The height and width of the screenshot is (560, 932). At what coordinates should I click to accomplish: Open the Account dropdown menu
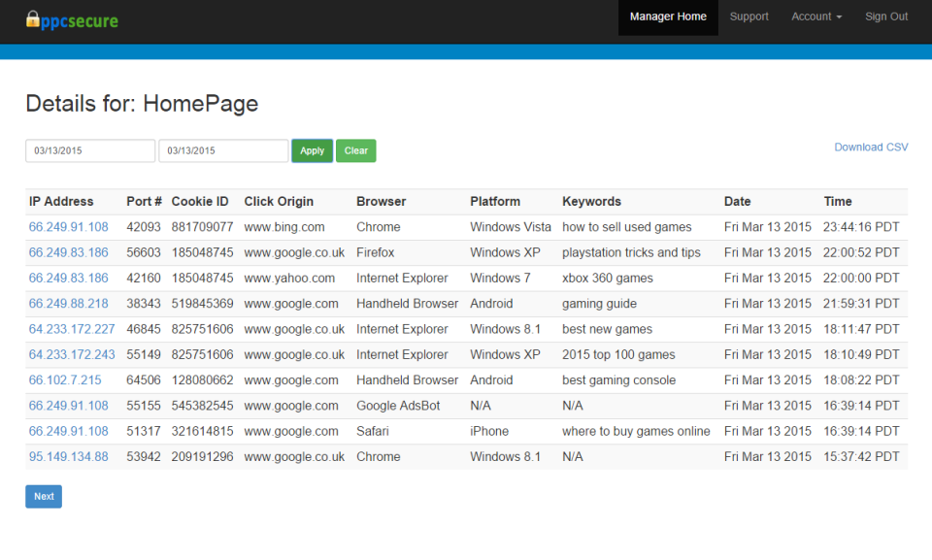815,16
